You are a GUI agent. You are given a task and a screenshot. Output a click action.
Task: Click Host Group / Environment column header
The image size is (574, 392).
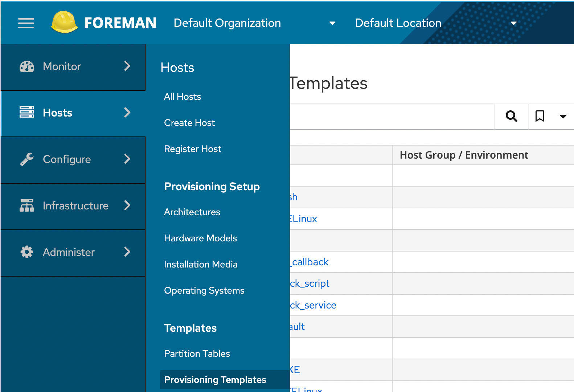464,155
